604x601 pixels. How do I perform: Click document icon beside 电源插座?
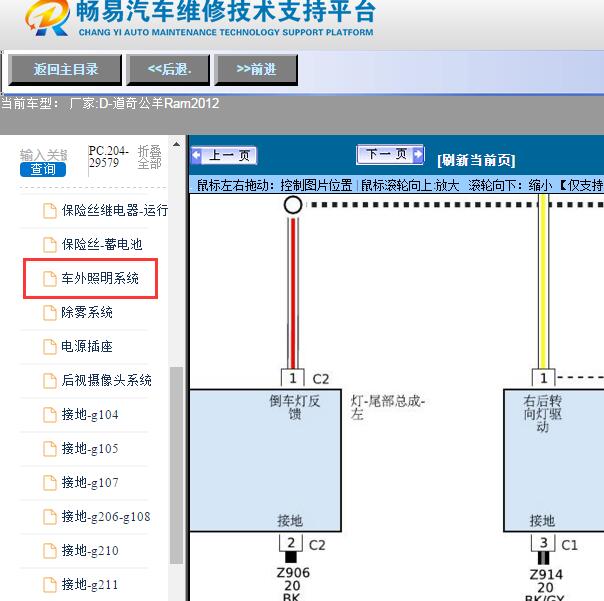[x=50, y=347]
